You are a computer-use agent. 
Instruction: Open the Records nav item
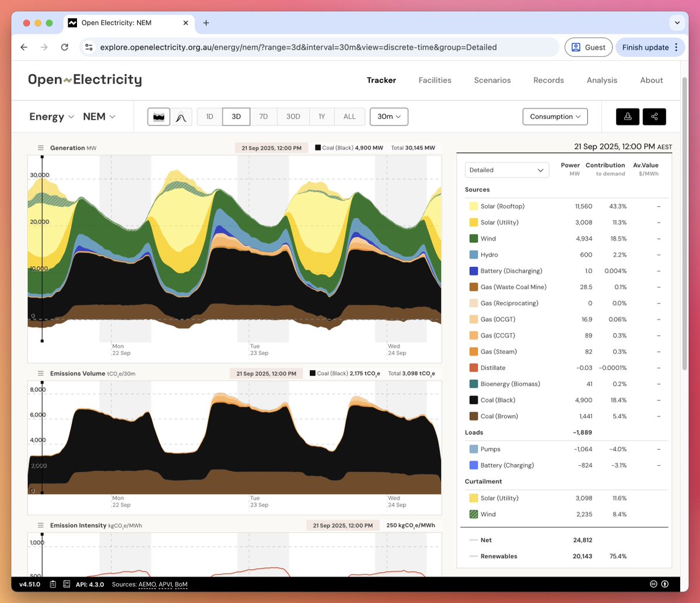[x=549, y=81]
